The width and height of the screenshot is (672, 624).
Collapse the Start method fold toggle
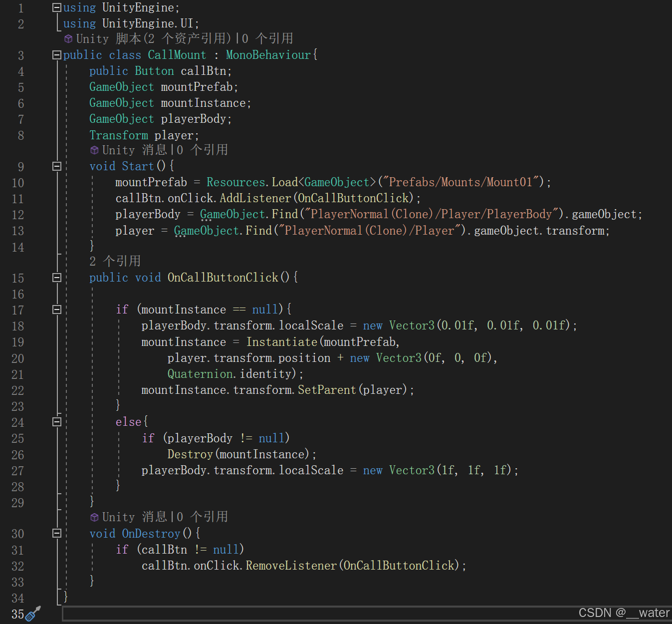click(x=57, y=166)
